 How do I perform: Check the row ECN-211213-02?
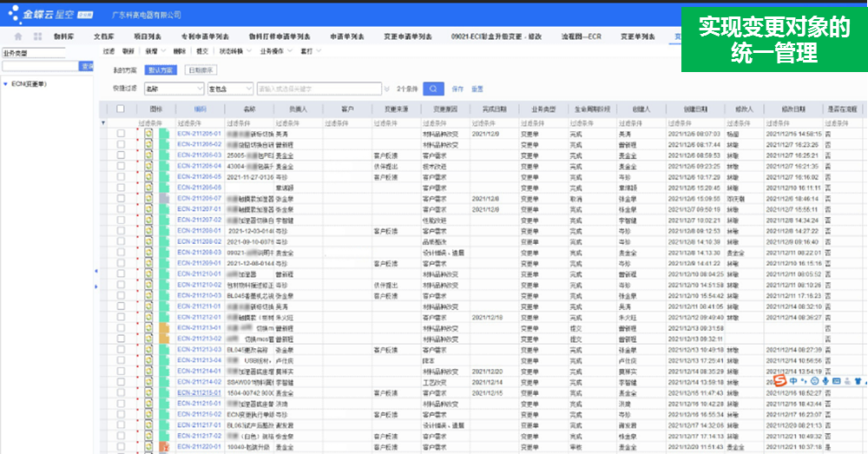coord(121,339)
